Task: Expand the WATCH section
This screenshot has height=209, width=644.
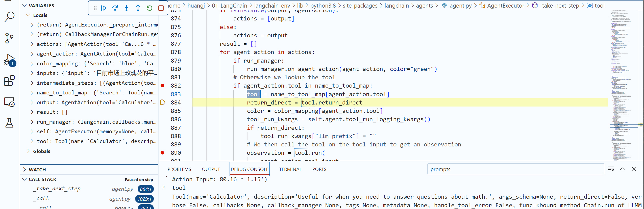Action: (x=24, y=170)
